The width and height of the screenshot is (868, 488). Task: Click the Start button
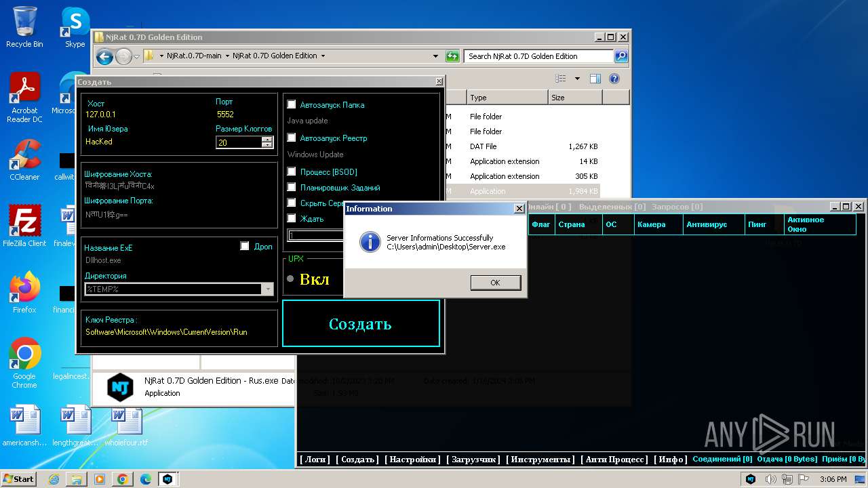tap(19, 479)
